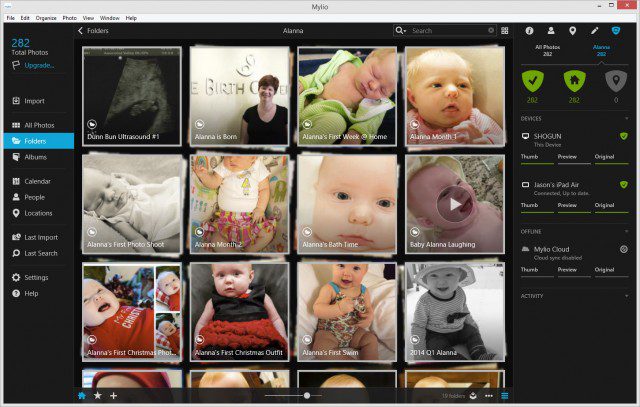This screenshot has width=640, height=407.
Task: Toggle Preview sync for SHOGUN
Action: (x=574, y=158)
